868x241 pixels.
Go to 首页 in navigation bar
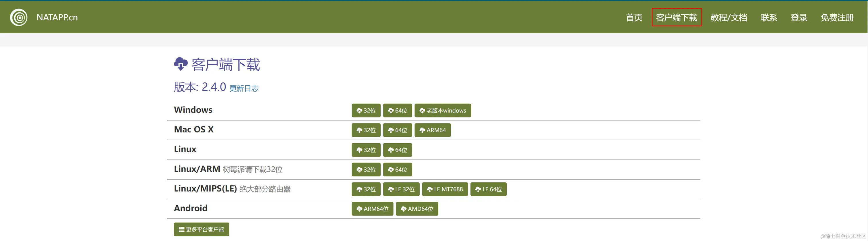(634, 18)
